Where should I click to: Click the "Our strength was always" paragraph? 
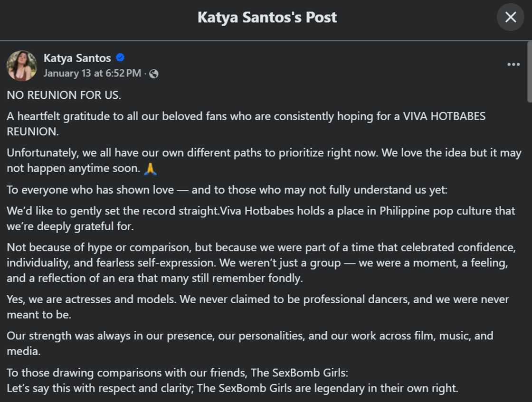click(250, 343)
